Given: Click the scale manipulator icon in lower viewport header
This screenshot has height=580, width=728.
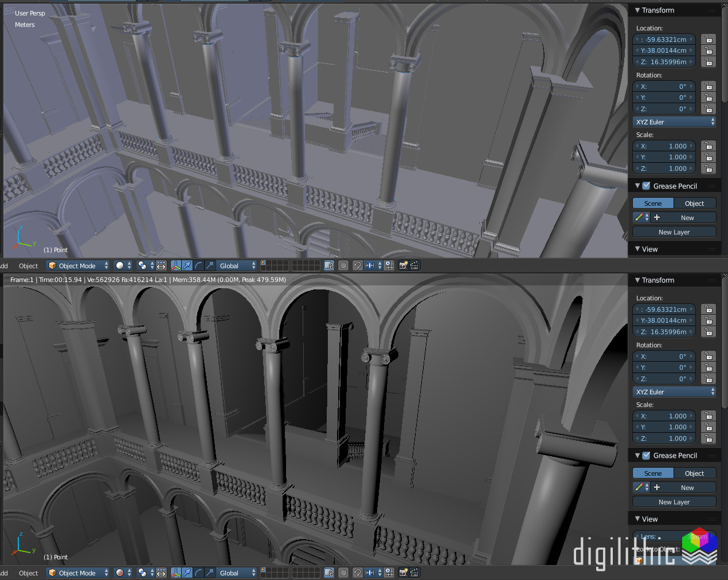Looking at the screenshot, I should (210, 573).
